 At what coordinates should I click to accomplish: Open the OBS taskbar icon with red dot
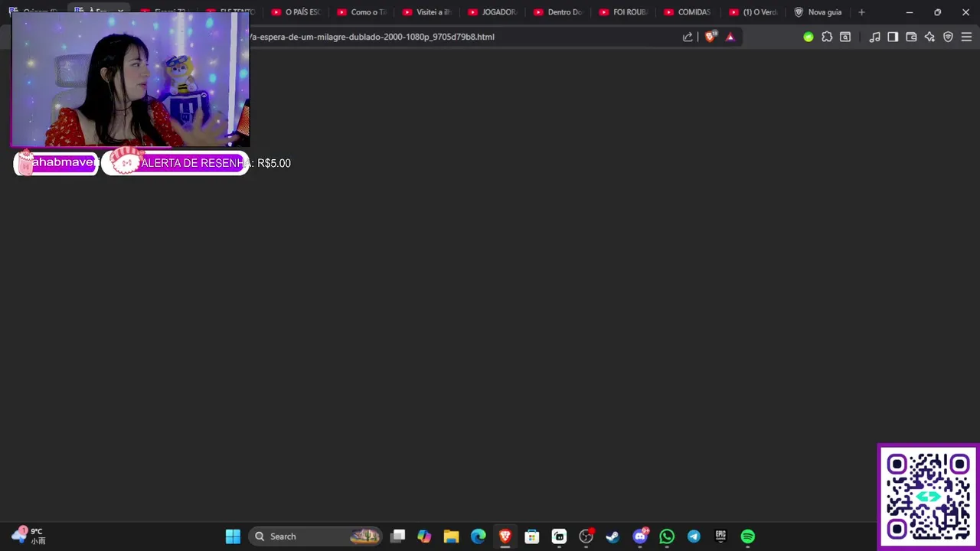click(586, 536)
